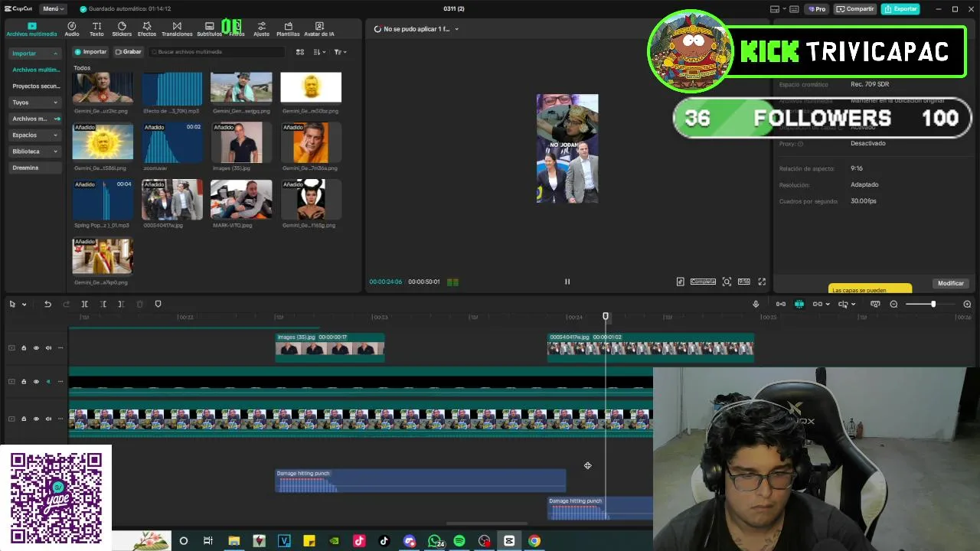The image size is (980, 551).
Task: Click the preview focus frame icon
Action: coord(727,282)
